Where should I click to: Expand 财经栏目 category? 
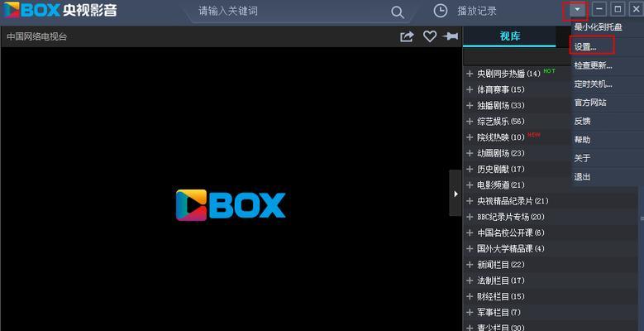point(470,296)
